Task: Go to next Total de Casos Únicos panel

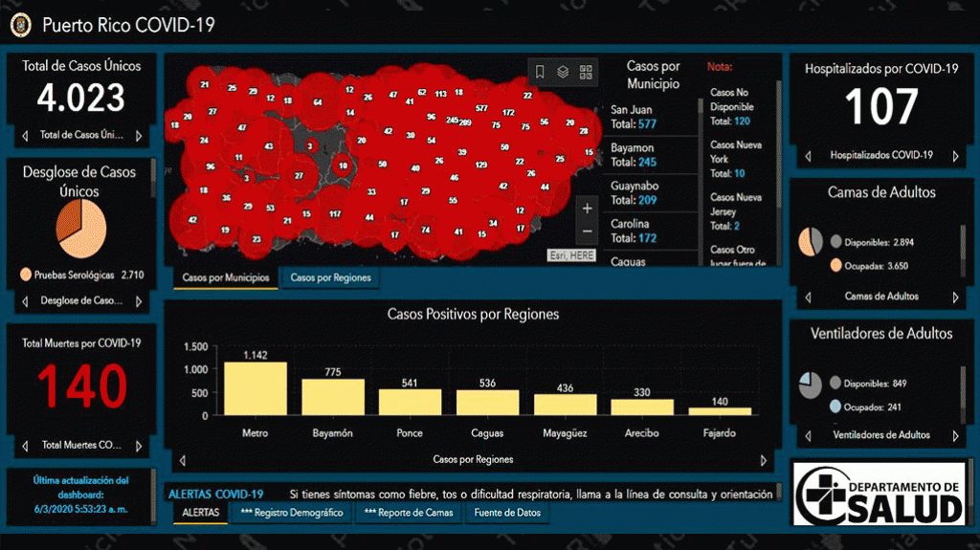Action: [139, 136]
